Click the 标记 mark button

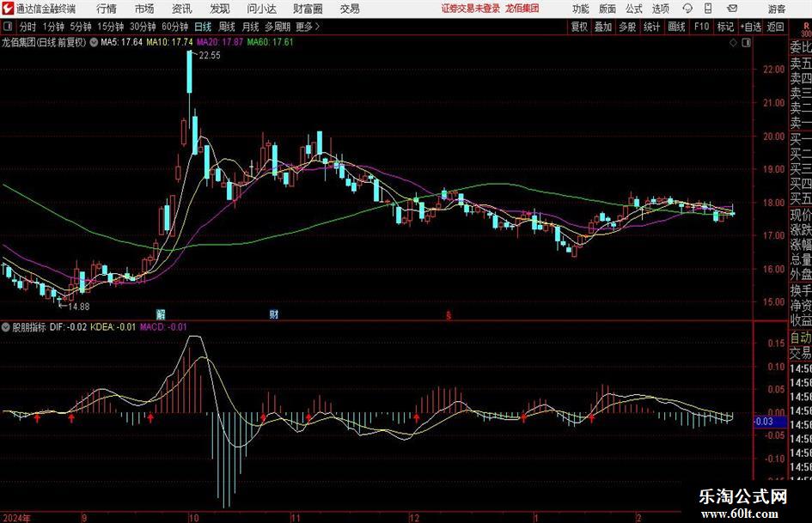pos(725,27)
